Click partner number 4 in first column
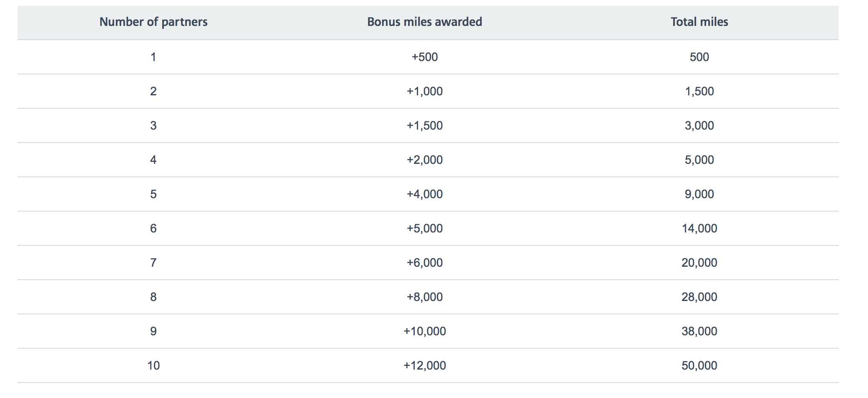The image size is (868, 398). point(153,160)
